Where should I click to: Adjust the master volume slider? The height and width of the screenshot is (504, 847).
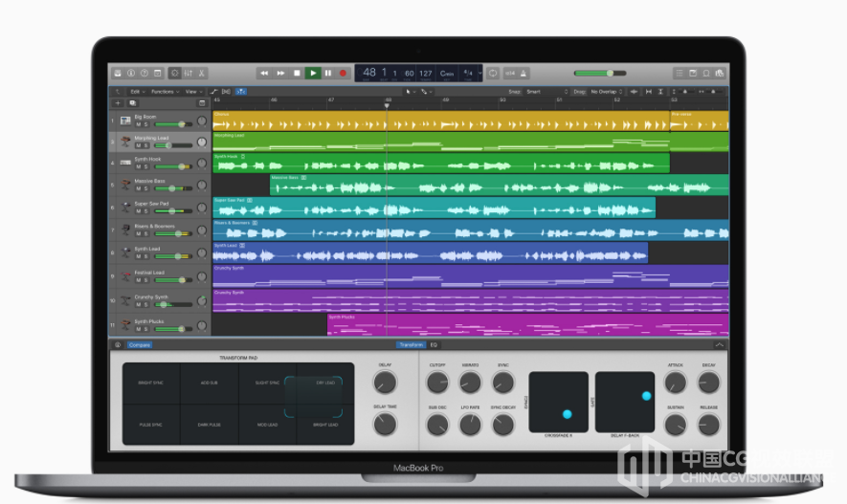coord(600,74)
